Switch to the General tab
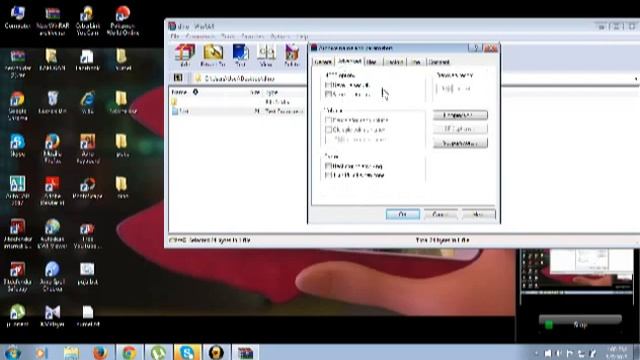Image resolution: width=640 pixels, height=360 pixels. 323,62
